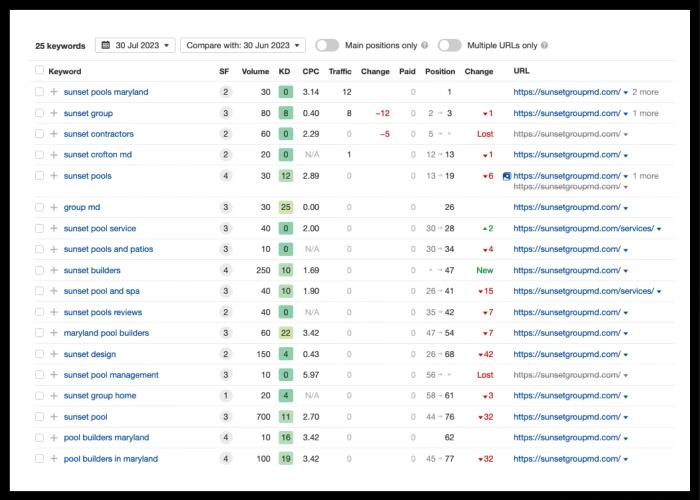Viewport: 700px width, 500px height.
Task: Open URL dropdown arrow in sunset design row
Action: 625,354
